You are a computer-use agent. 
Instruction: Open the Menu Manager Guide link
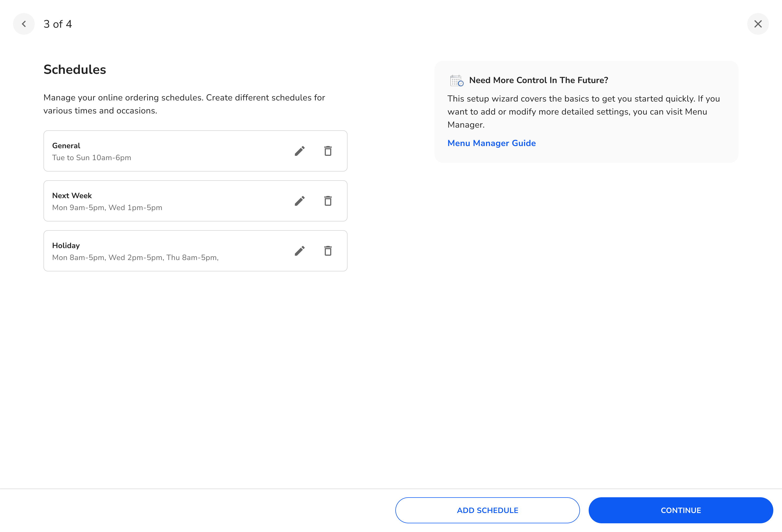[492, 143]
